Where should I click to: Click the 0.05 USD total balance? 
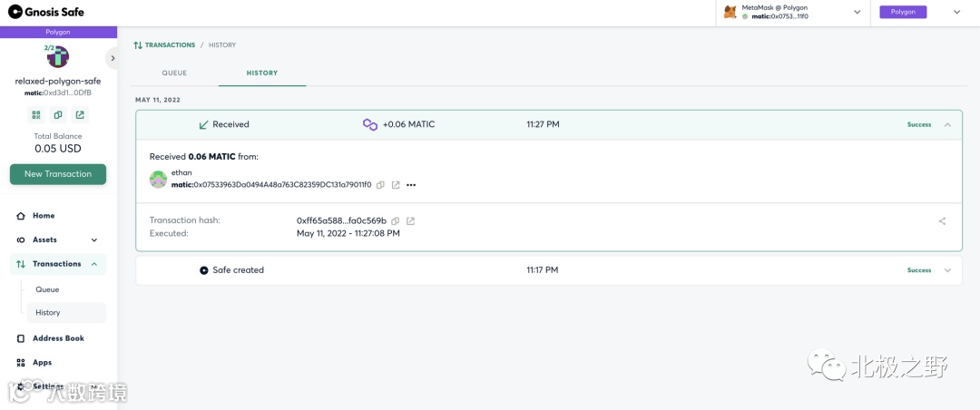point(58,149)
